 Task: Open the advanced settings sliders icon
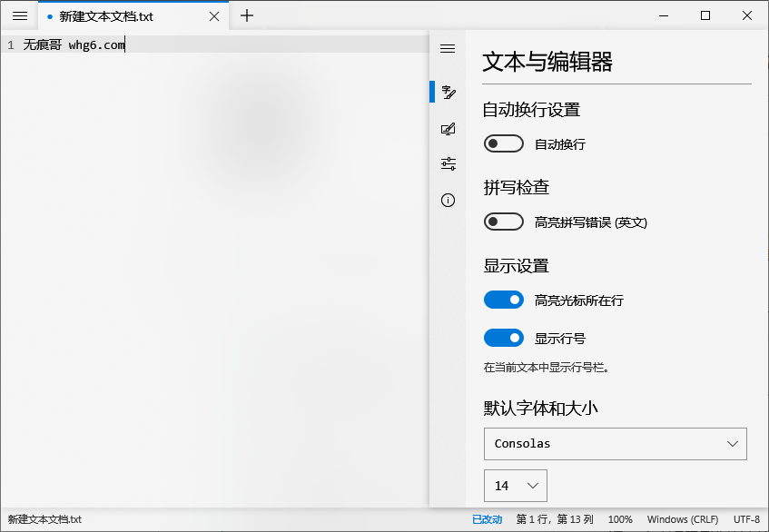tap(448, 163)
